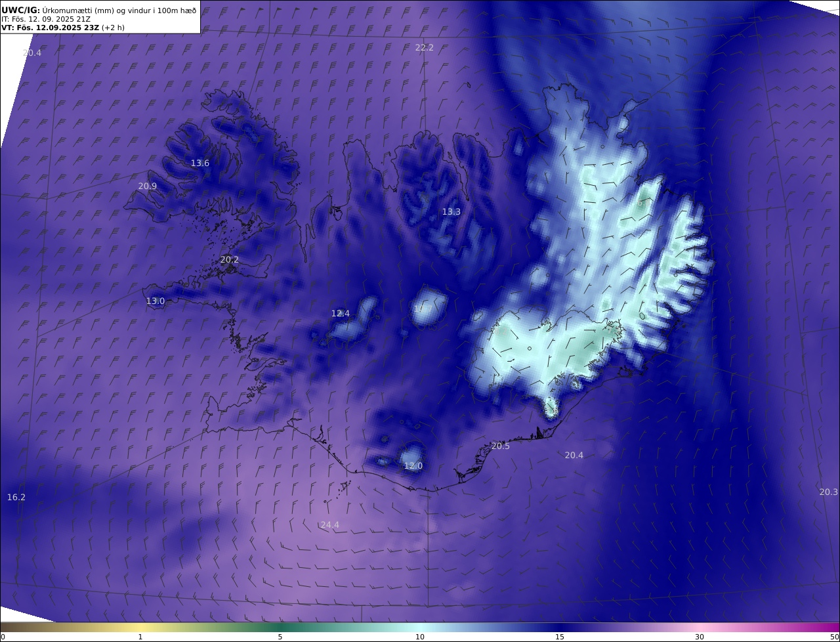Click the colorbar tick label 0

pos(3,637)
